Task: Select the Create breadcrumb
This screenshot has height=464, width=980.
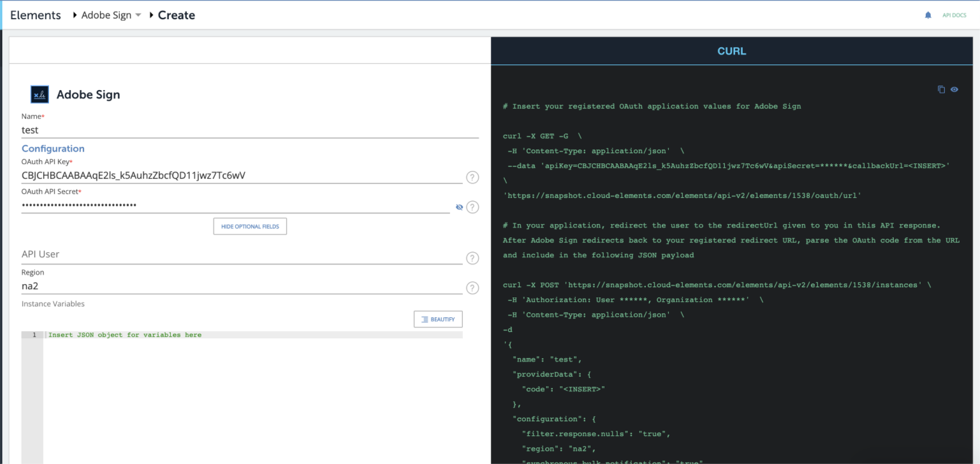Action: point(177,15)
